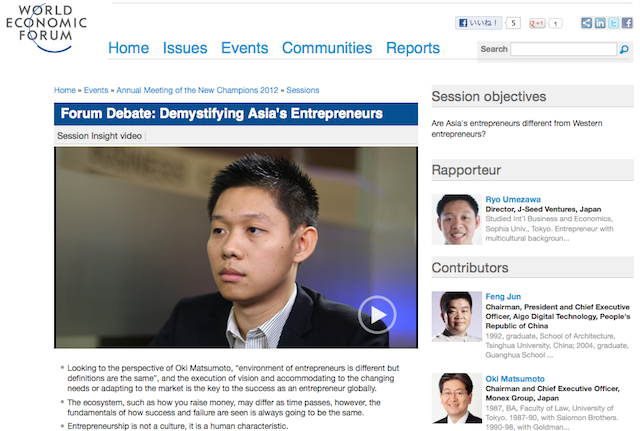Play the Session Insight video
640x431 pixels.
click(377, 315)
